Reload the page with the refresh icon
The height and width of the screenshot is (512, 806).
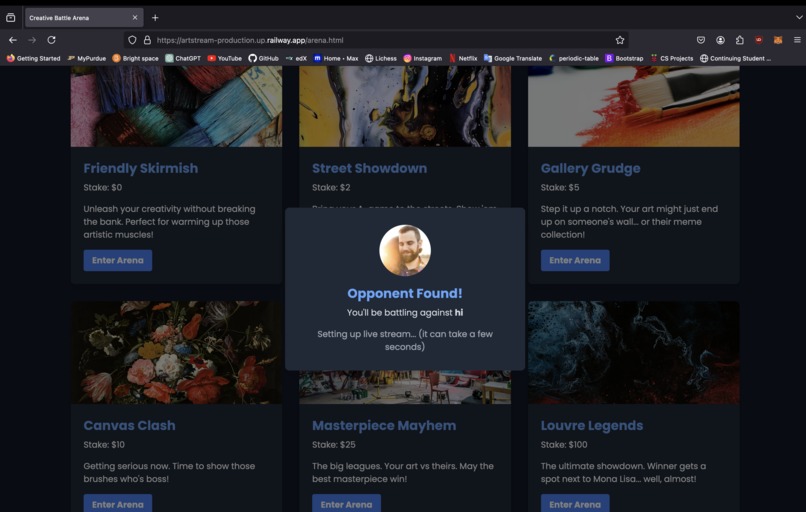[x=51, y=40]
